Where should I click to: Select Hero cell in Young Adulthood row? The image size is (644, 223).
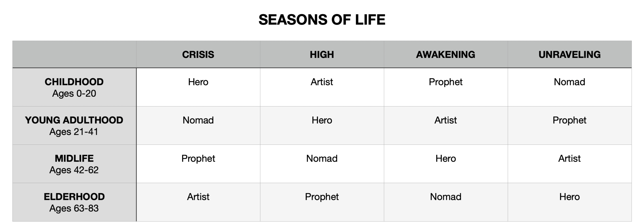point(322,120)
